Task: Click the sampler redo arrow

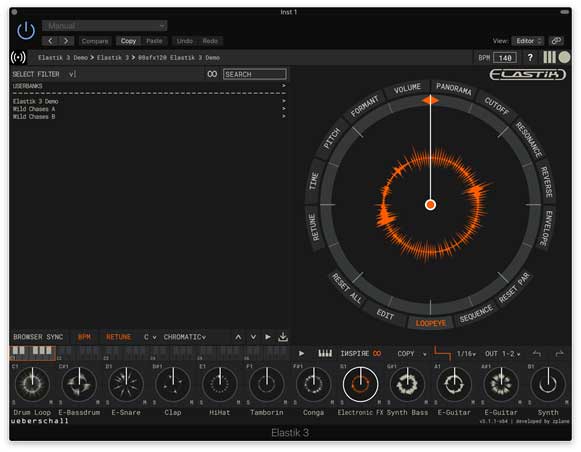Action: pos(560,354)
